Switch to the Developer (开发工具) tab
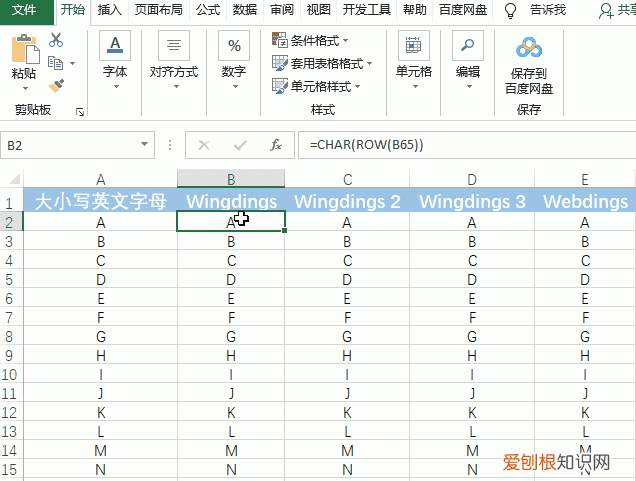Image resolution: width=636 pixels, height=481 pixels. (x=367, y=10)
